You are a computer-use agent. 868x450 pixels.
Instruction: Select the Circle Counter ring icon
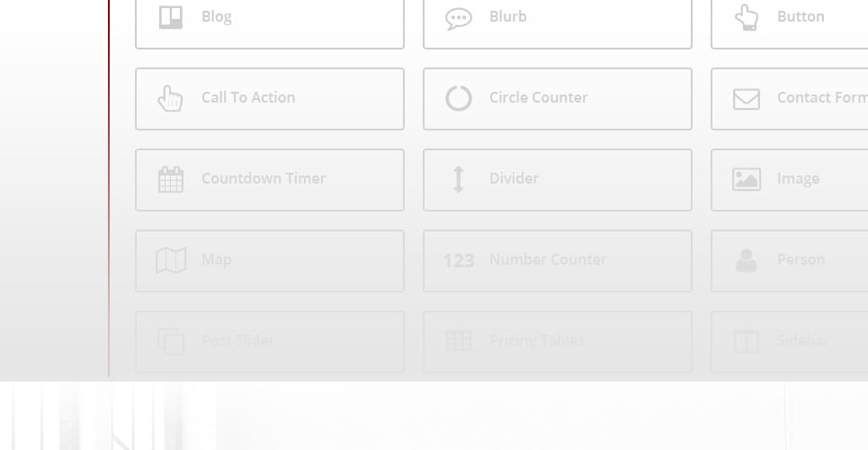[459, 98]
